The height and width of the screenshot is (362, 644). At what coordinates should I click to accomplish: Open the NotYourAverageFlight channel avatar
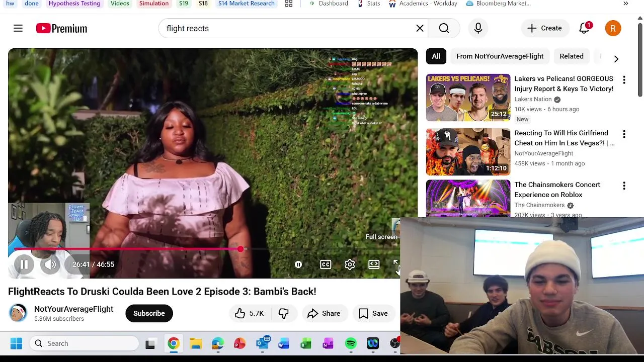click(x=18, y=313)
